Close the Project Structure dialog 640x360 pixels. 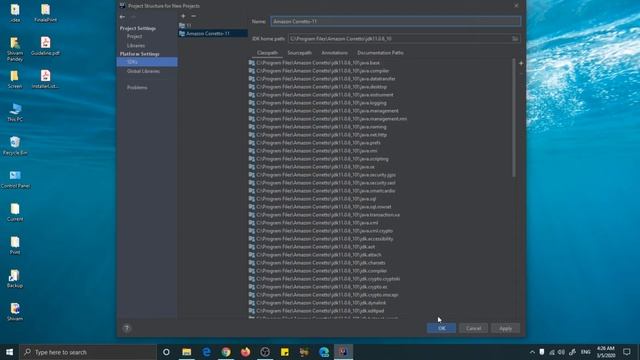pyautogui.click(x=516, y=6)
